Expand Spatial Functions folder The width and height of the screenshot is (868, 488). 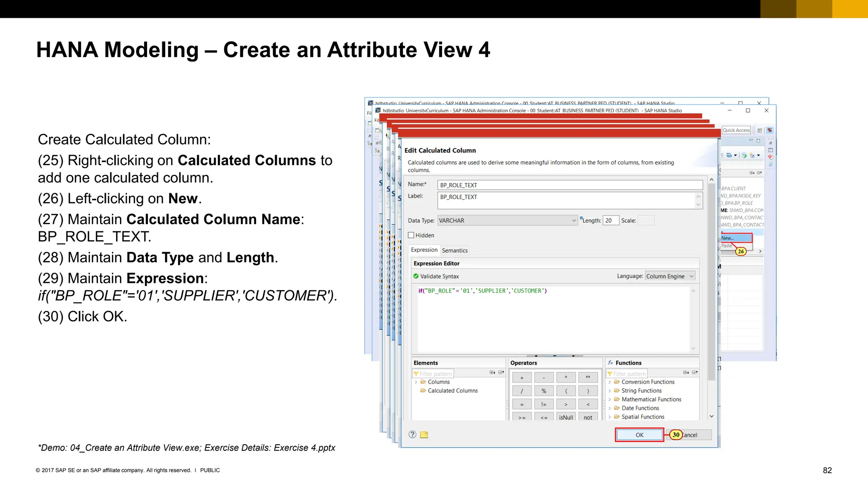[x=610, y=417]
